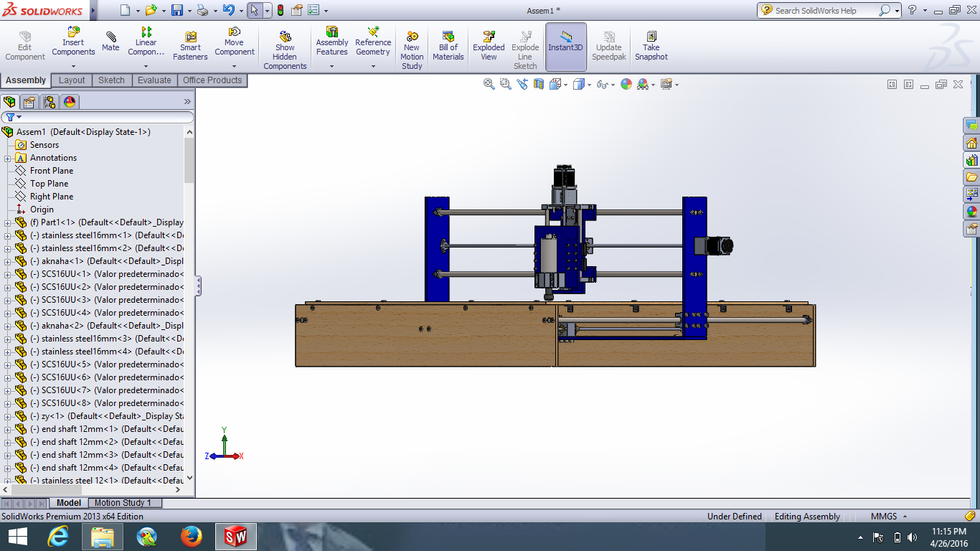The width and height of the screenshot is (980, 551).
Task: Open the DisplayManager tab icon
Action: tap(70, 102)
